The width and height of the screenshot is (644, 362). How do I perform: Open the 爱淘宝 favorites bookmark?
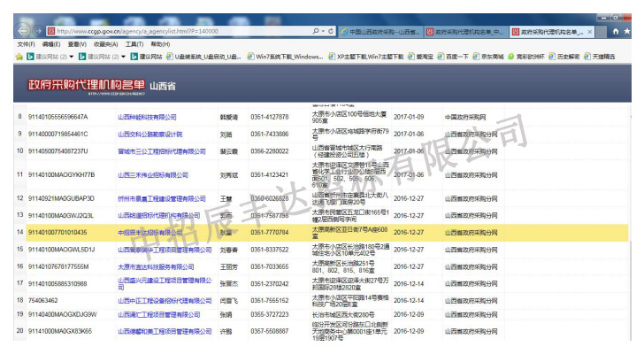[x=420, y=57]
